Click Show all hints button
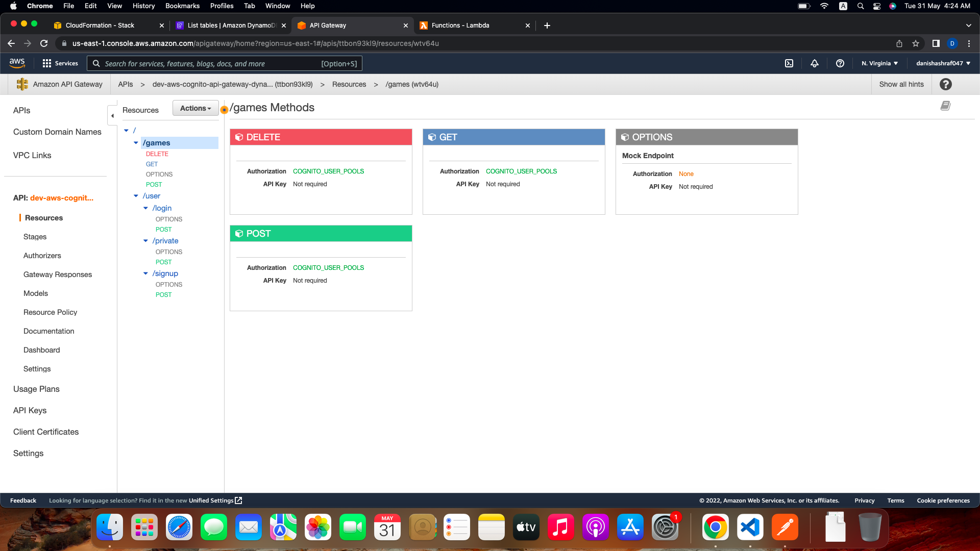The height and width of the screenshot is (551, 980). pos(901,84)
